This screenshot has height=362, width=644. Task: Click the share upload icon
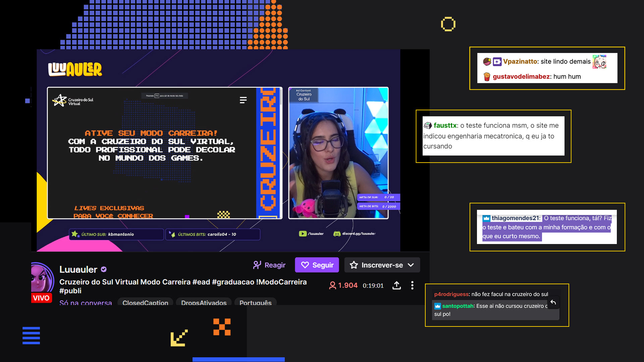click(x=396, y=286)
